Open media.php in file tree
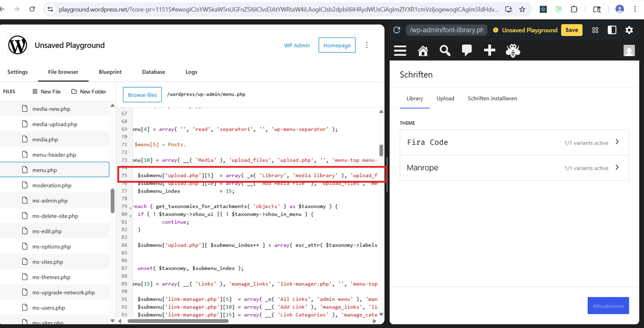 click(x=54, y=140)
